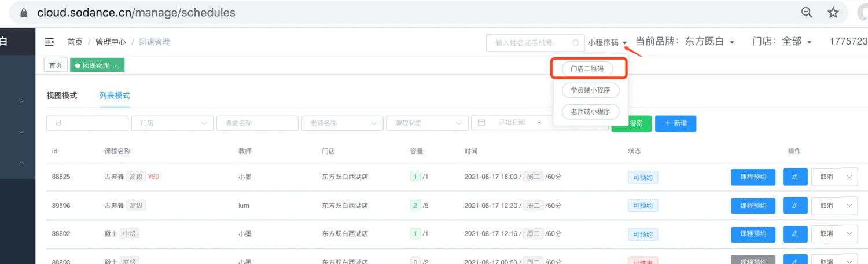This screenshot has height=264, width=868.
Task: Close the 团课管理 tab
Action: (x=115, y=66)
